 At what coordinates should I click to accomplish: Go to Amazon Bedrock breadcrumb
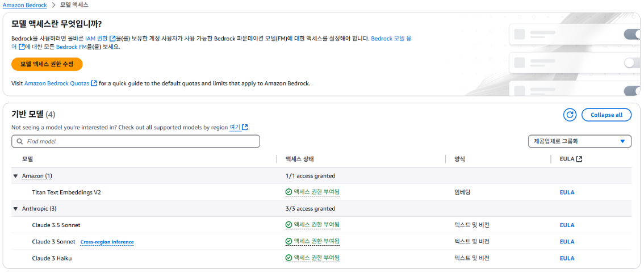[x=24, y=5]
